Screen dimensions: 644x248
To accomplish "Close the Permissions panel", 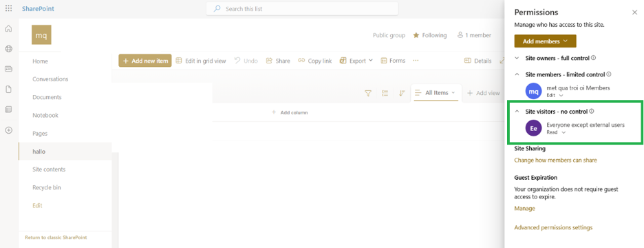I will (634, 12).
